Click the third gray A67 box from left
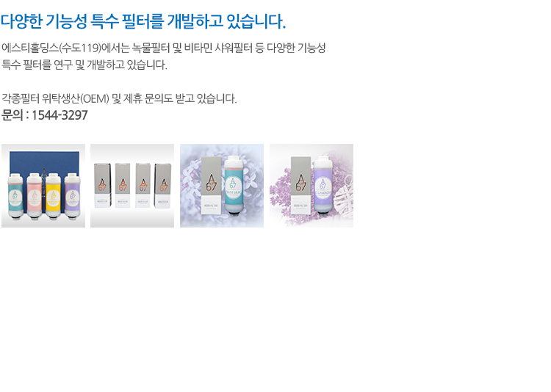 tap(143, 186)
